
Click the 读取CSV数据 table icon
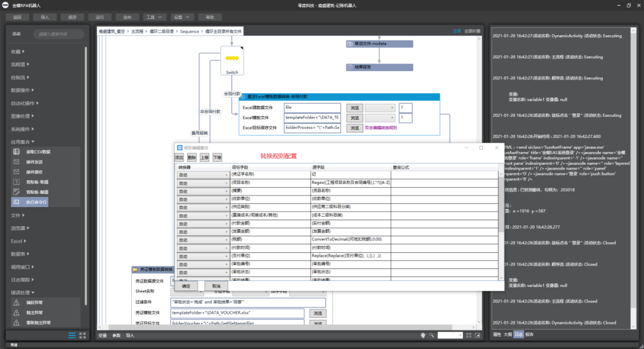tap(17, 152)
